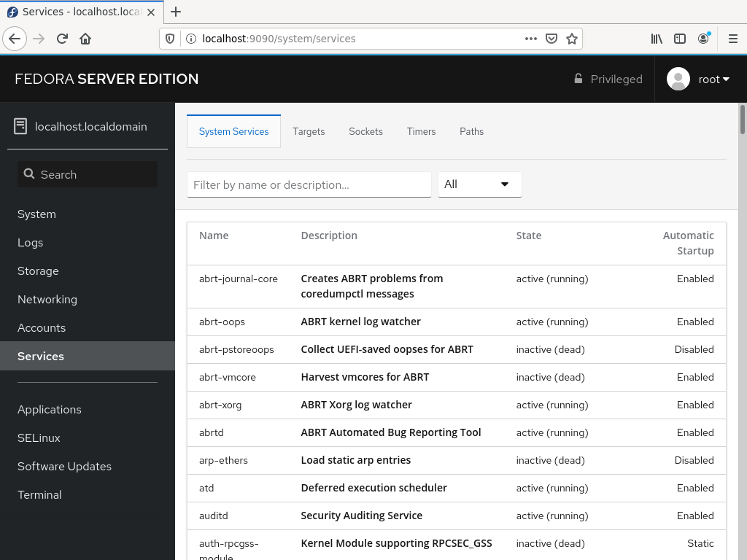
Task: Bookmark this page with star icon
Action: tap(572, 39)
